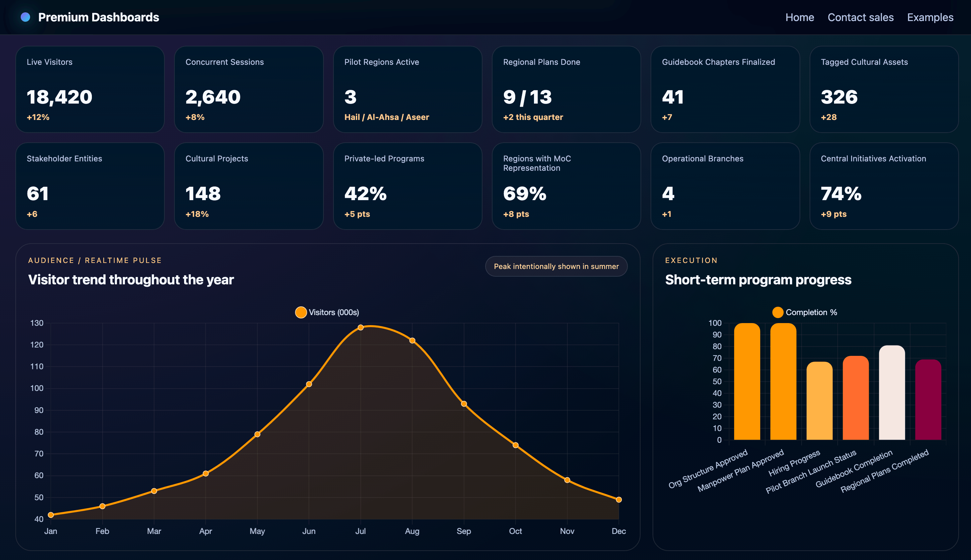Click the 'Peak intentionally shown in summer' pill
Viewport: 971px width, 560px height.
coord(556,266)
